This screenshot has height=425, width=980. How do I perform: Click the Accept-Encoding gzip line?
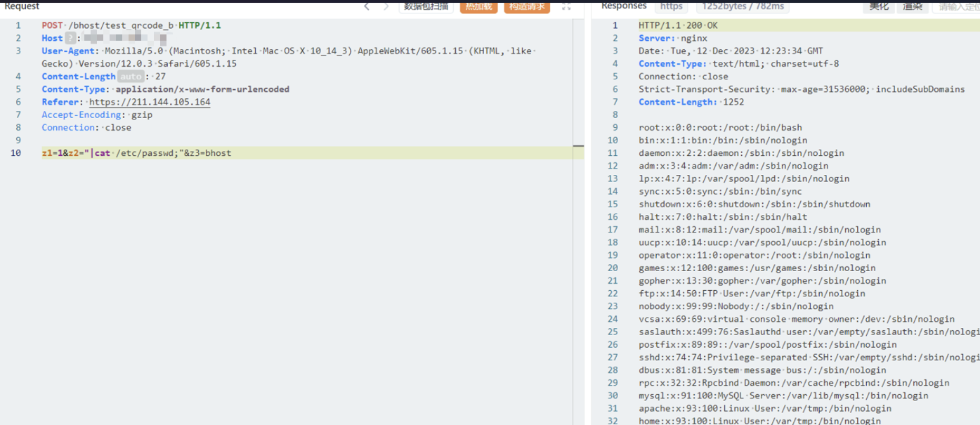[97, 115]
